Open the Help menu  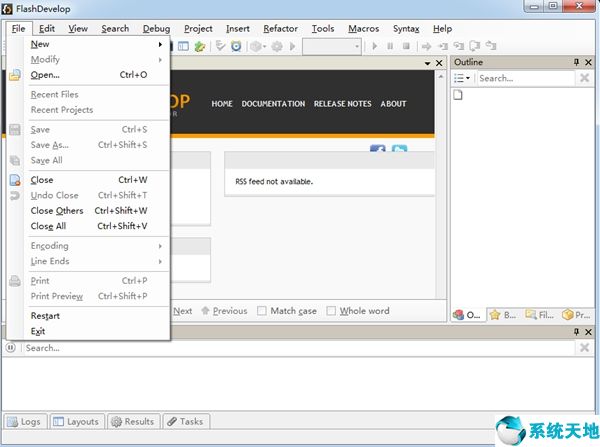(442, 29)
